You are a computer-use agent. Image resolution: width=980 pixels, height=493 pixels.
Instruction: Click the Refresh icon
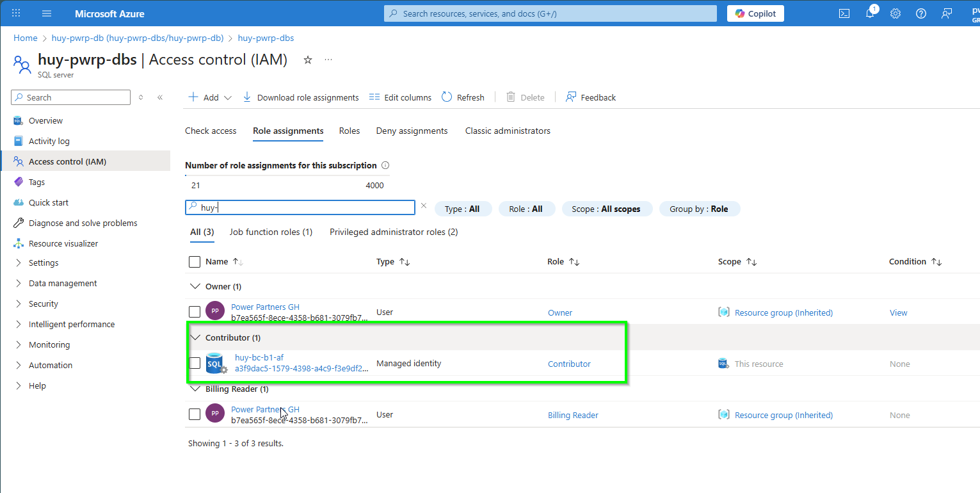pyautogui.click(x=447, y=97)
